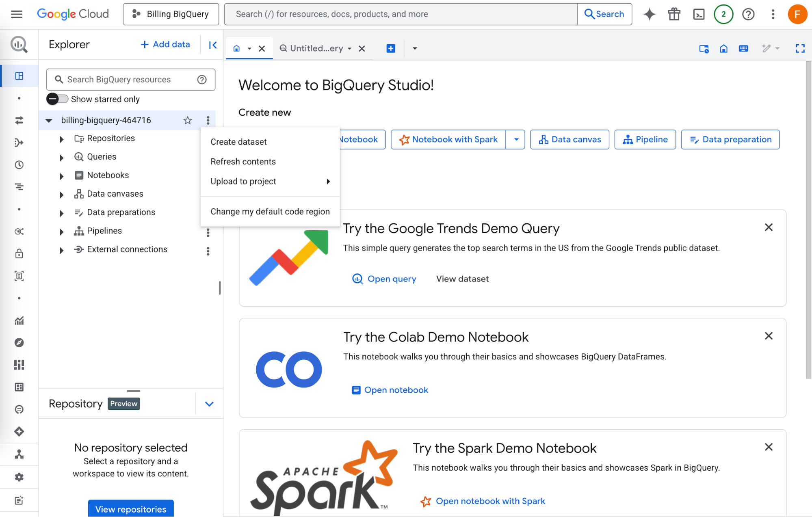
Task: Open notebook with Spark link
Action: coord(483,502)
